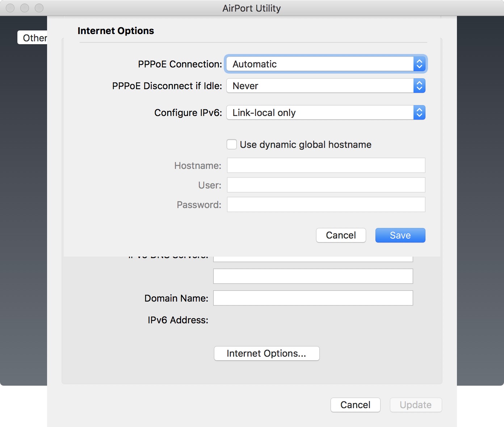Screen dimensions: 504x427
Task: Click the User input field
Action: click(x=326, y=185)
